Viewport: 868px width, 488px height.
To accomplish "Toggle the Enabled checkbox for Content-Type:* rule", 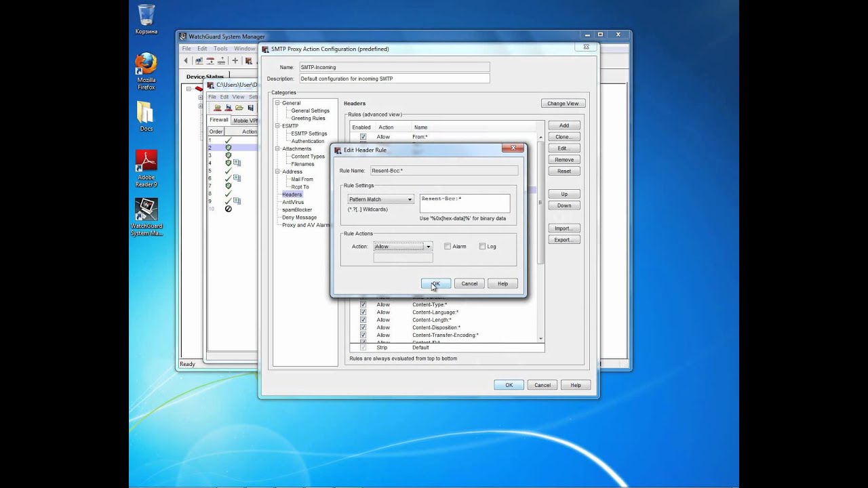I will (363, 304).
